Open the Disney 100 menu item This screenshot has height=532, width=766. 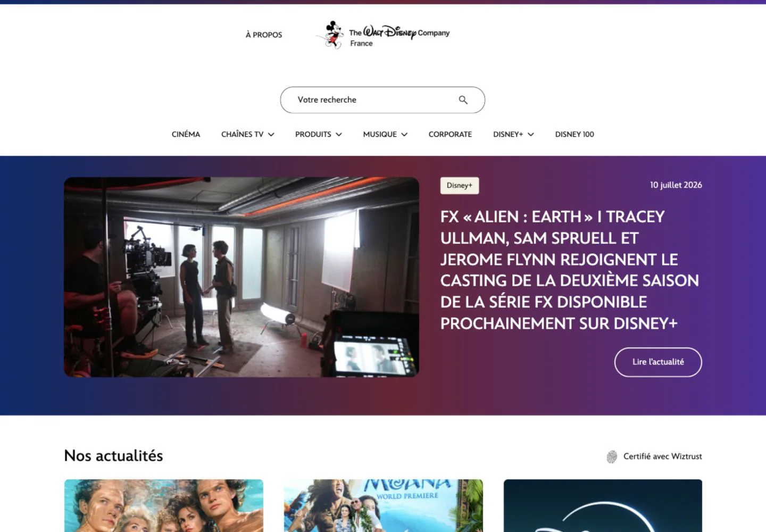pos(574,134)
